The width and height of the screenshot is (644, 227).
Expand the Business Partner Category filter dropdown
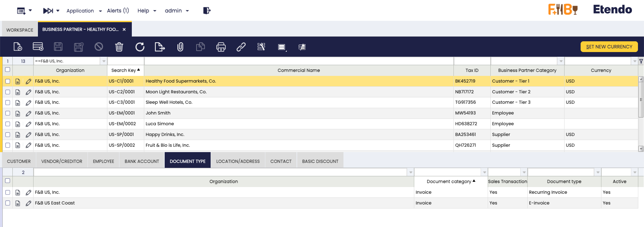[561, 61]
